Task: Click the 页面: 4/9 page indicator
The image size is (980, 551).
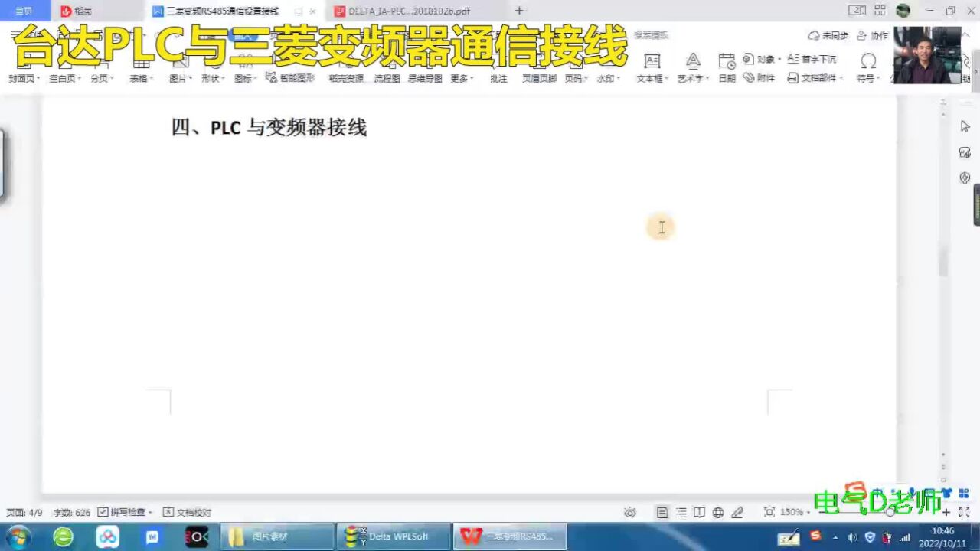Action: (x=24, y=513)
